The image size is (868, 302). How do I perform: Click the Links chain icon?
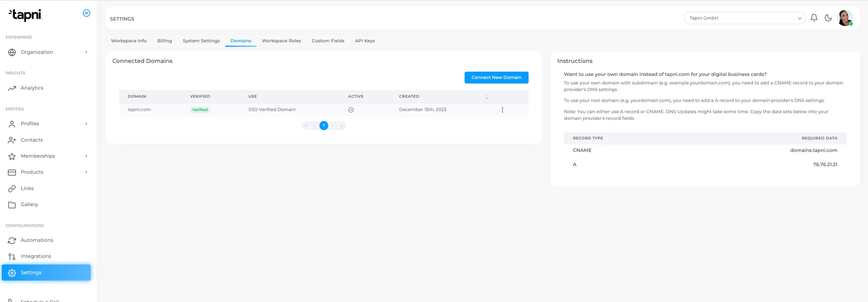[12, 189]
